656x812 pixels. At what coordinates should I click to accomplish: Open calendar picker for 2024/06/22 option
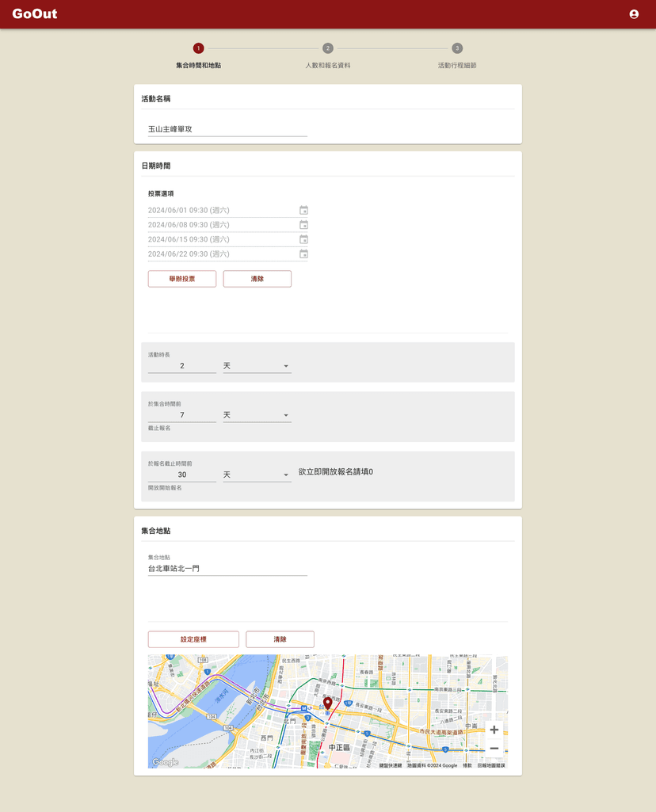tap(303, 254)
